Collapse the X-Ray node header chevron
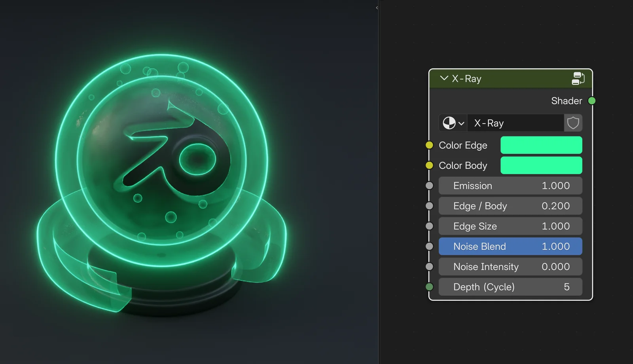 tap(443, 78)
